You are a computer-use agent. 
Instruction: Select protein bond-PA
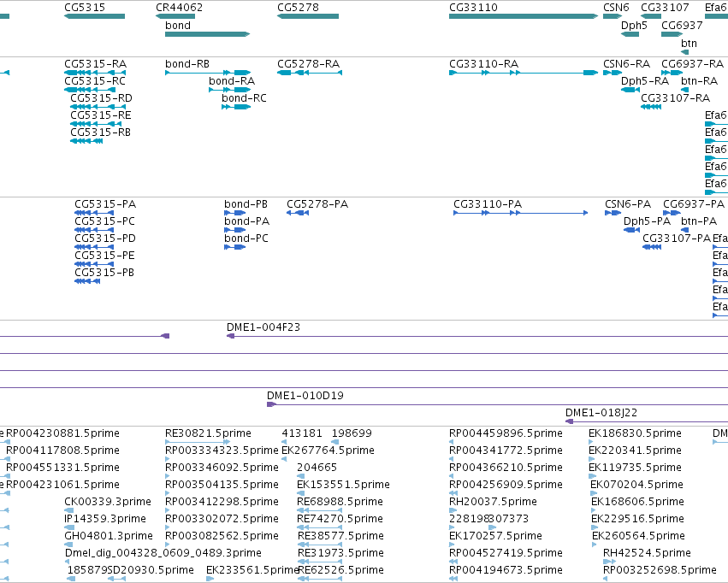235,230
